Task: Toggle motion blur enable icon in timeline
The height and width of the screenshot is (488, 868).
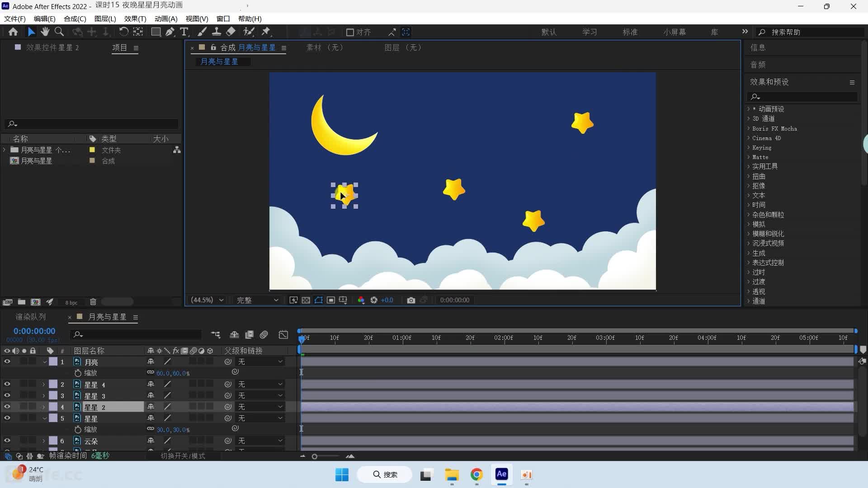Action: [x=264, y=335]
